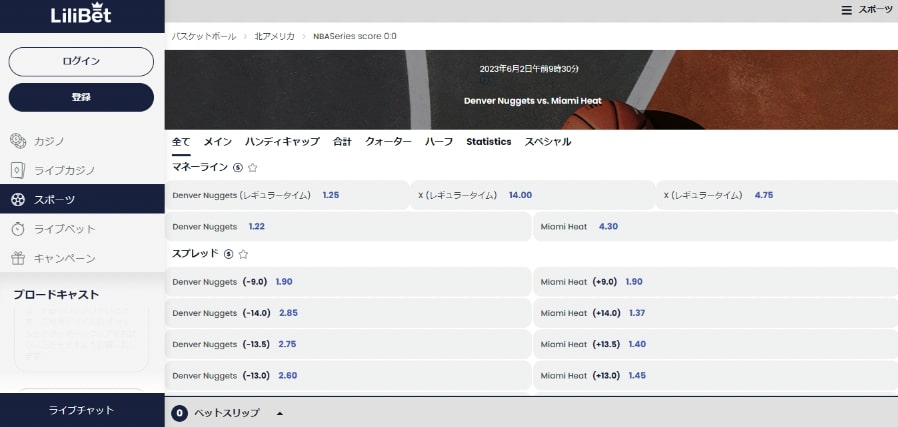Click the bet slip count badge
Screen dimensions: 898x427
coord(179,413)
